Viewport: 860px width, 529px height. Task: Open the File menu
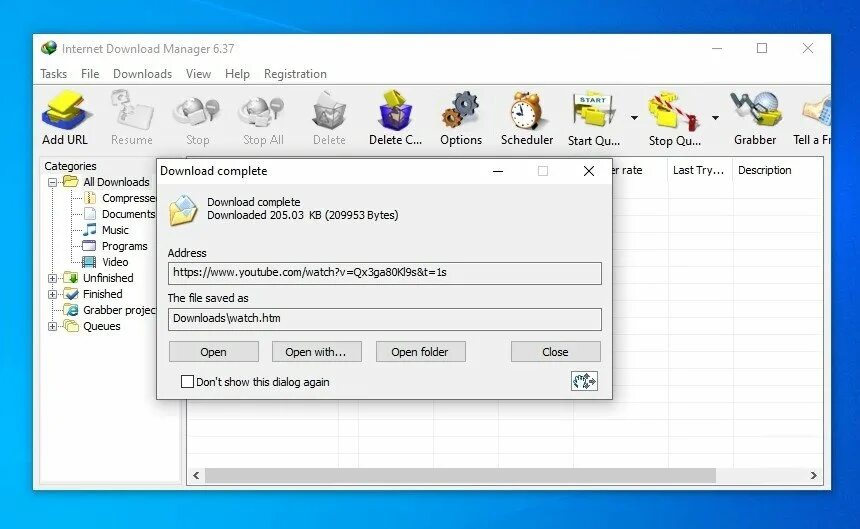(x=90, y=73)
